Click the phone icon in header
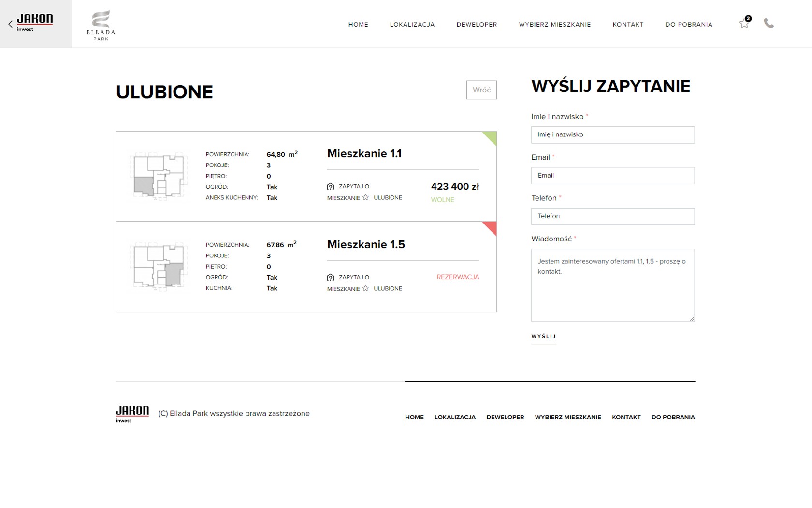812x508 pixels. (x=768, y=23)
